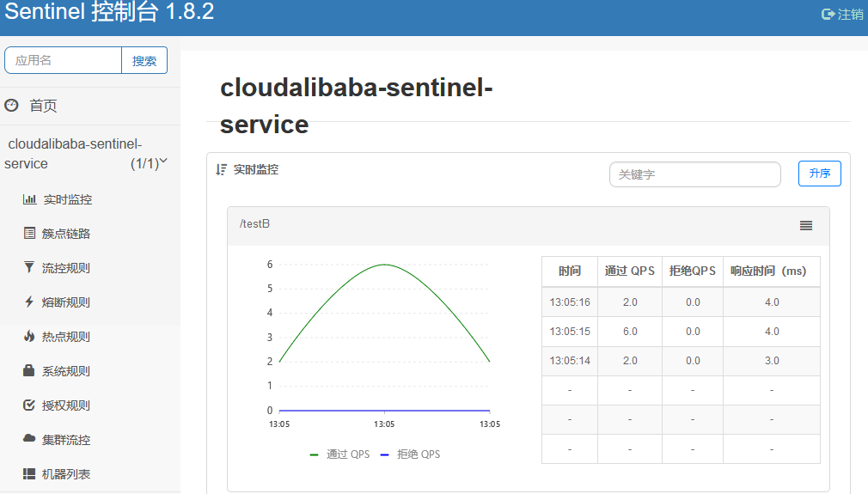Select the 13:05:16 time cell
Image resolution: width=868 pixels, height=494 pixels.
(570, 302)
